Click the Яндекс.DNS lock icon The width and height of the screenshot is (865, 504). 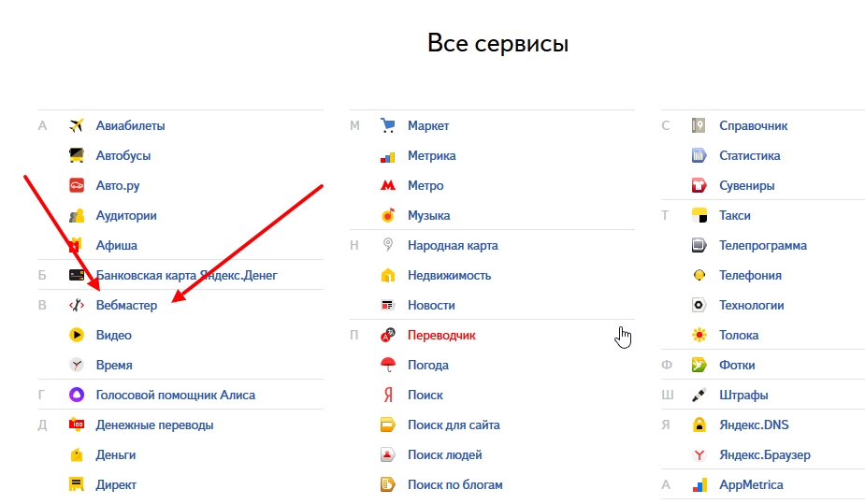point(699,425)
